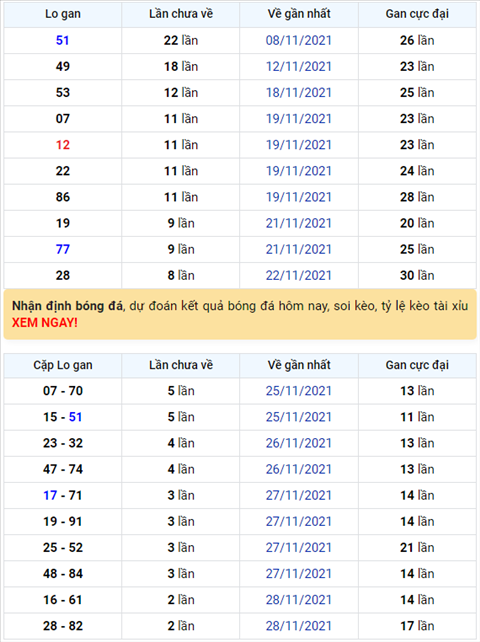Select number 19 in the Lo gan column
Screen dimensions: 480x642
pyautogui.click(x=63, y=224)
